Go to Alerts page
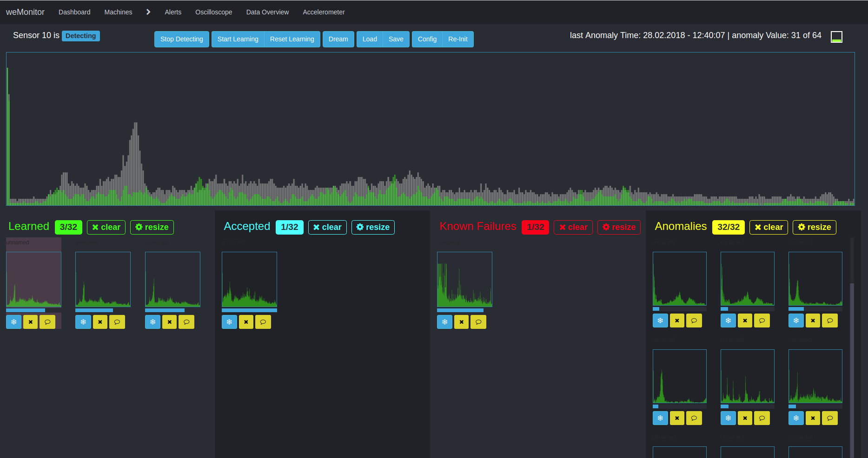This screenshot has height=458, width=868. coord(173,12)
